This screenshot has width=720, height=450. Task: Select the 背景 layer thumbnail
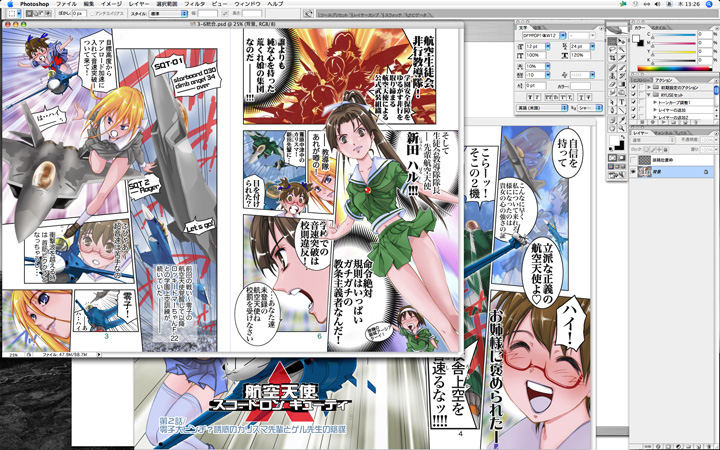tap(645, 171)
